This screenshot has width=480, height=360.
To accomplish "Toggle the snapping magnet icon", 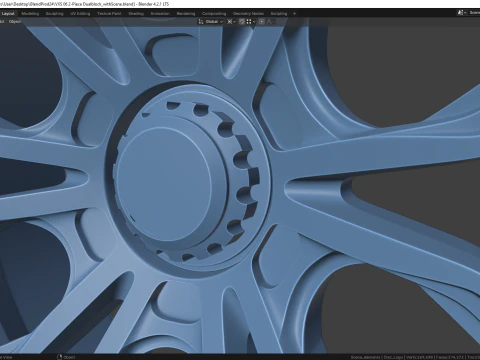I will pyautogui.click(x=242, y=22).
